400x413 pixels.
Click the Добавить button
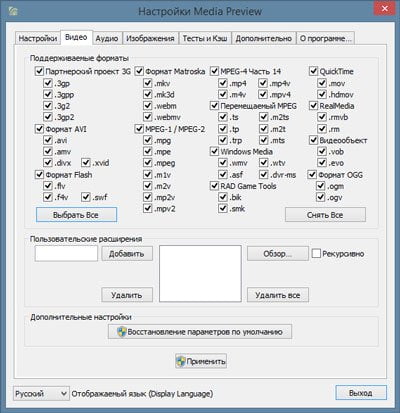pyautogui.click(x=127, y=254)
